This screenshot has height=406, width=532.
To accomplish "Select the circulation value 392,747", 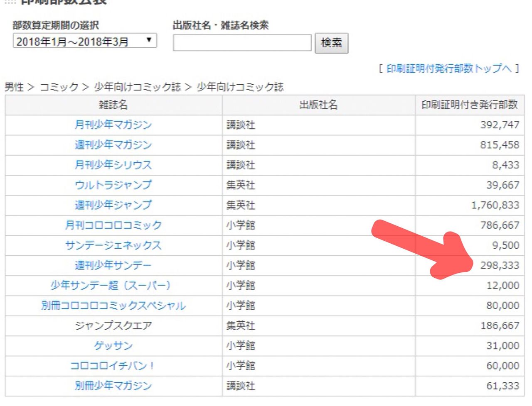I will tap(500, 125).
